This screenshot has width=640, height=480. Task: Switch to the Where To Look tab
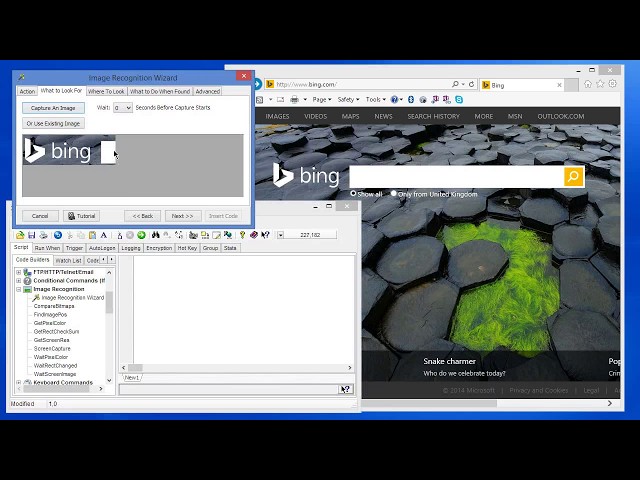[x=106, y=91]
